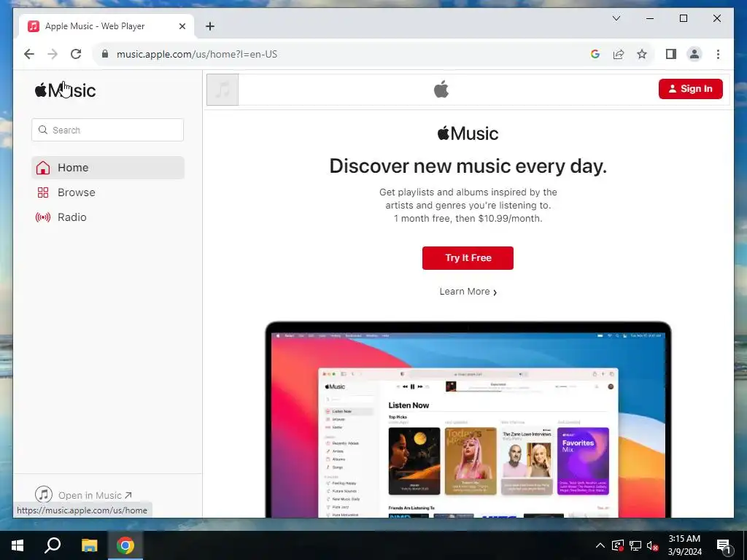Click the Learn More chevron arrow
The height and width of the screenshot is (560, 747).
[x=495, y=292]
